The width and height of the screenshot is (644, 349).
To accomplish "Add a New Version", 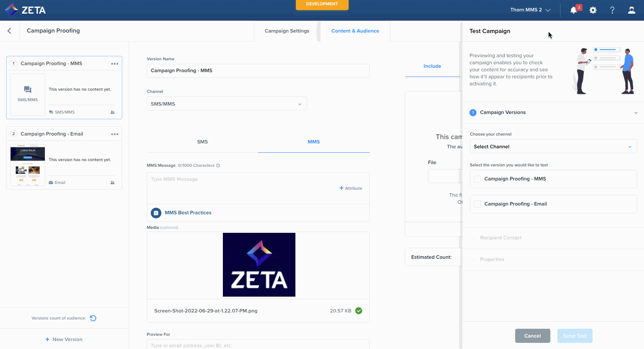I will coord(64,339).
